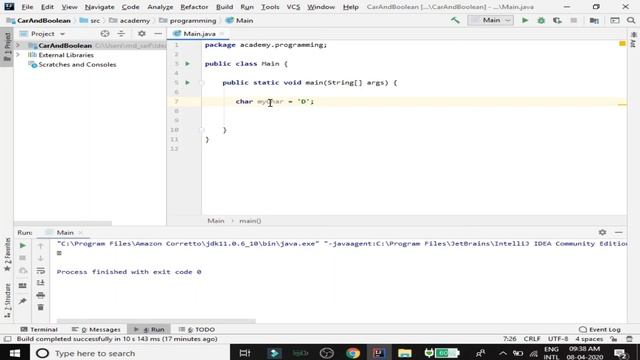
Task: Clear console output with trash icon
Action: tap(40, 307)
